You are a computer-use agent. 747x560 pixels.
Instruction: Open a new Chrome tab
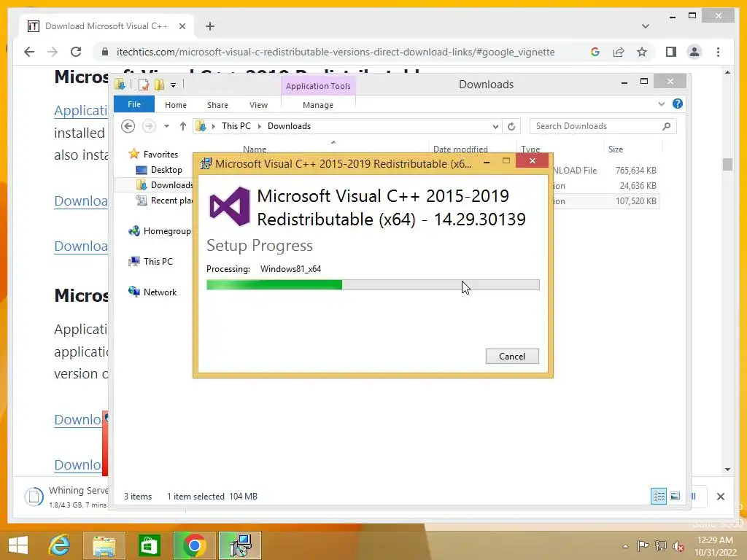coord(210,26)
